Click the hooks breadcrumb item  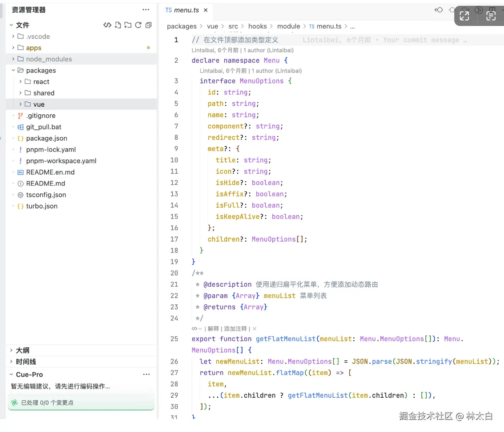point(258,26)
